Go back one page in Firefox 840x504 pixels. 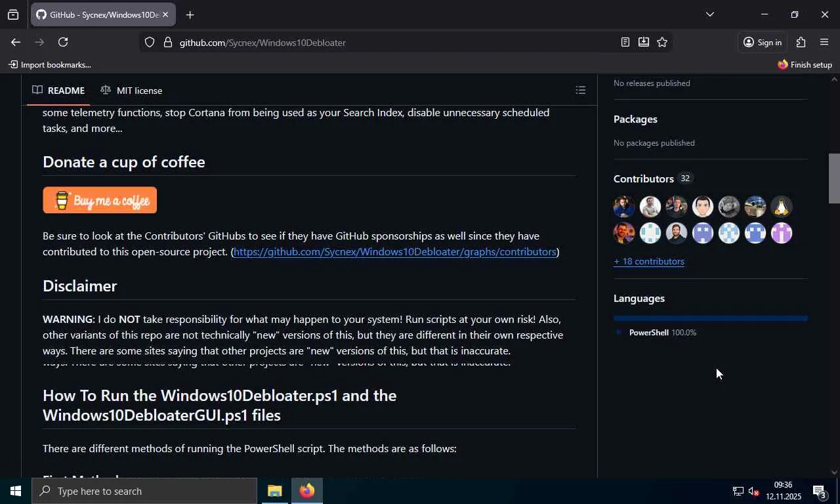coord(16,42)
